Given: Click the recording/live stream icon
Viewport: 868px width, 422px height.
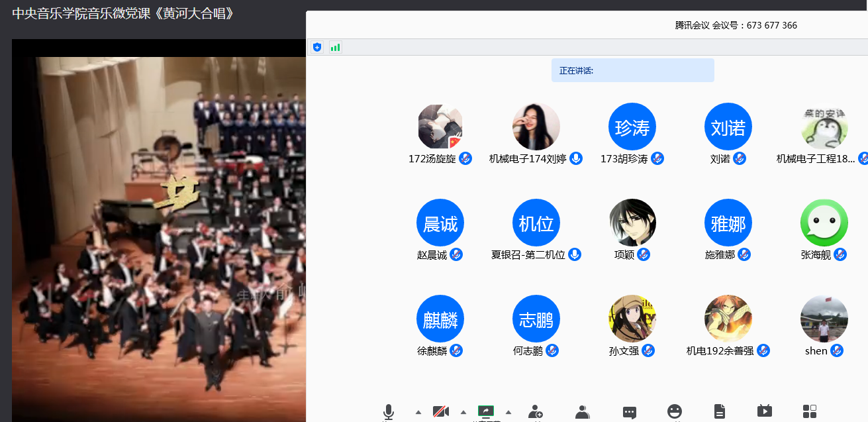Looking at the screenshot, I should pos(765,412).
